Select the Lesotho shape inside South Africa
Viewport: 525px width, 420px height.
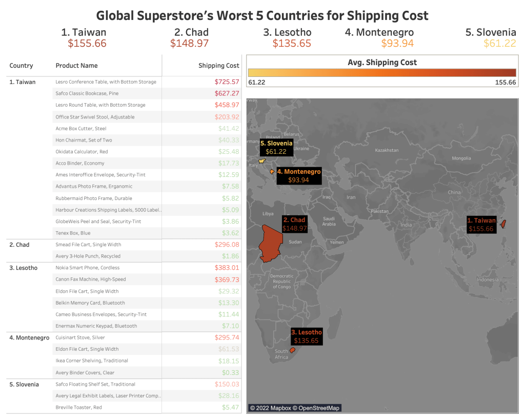pyautogui.click(x=291, y=349)
